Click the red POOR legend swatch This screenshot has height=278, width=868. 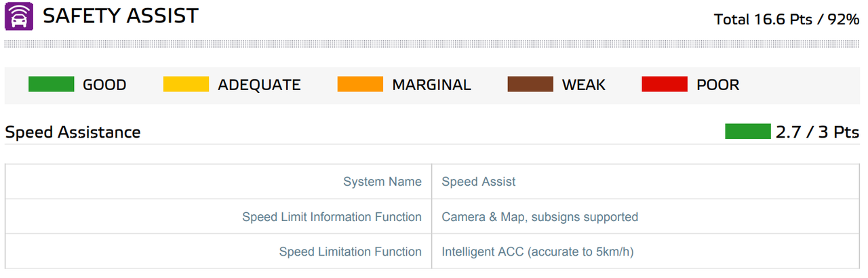pyautogui.click(x=665, y=85)
